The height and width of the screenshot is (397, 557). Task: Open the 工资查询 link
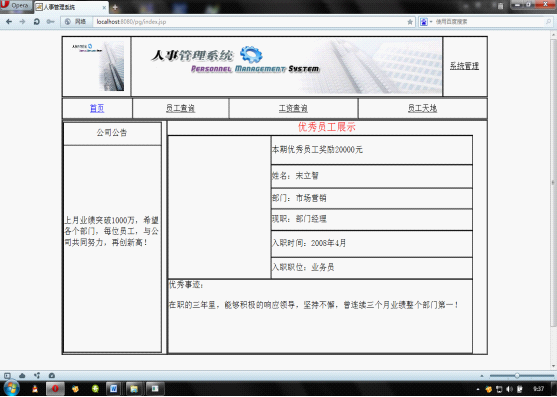point(293,108)
